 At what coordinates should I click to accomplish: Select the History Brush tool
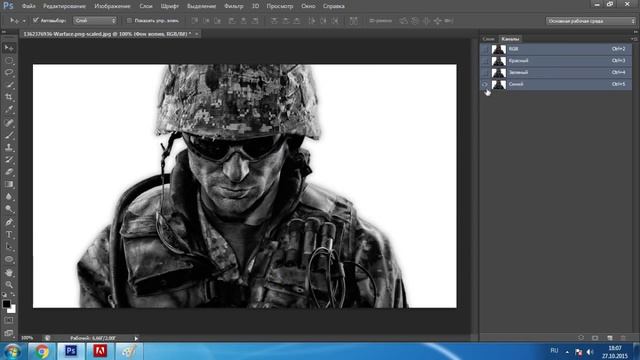[9, 160]
